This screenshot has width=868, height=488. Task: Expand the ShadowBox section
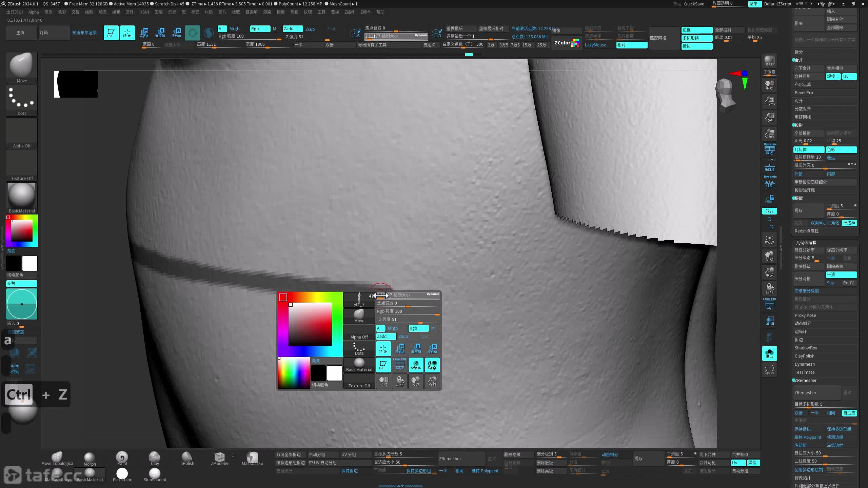point(806,348)
